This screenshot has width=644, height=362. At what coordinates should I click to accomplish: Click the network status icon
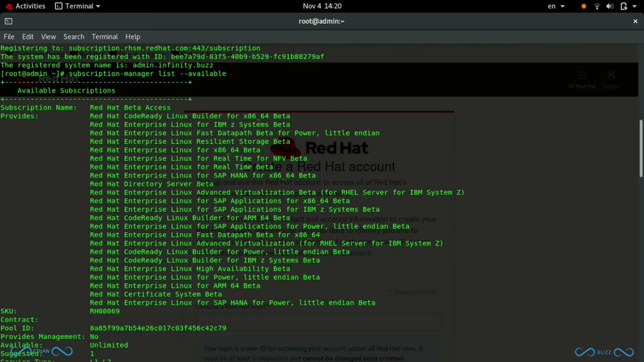(597, 6)
